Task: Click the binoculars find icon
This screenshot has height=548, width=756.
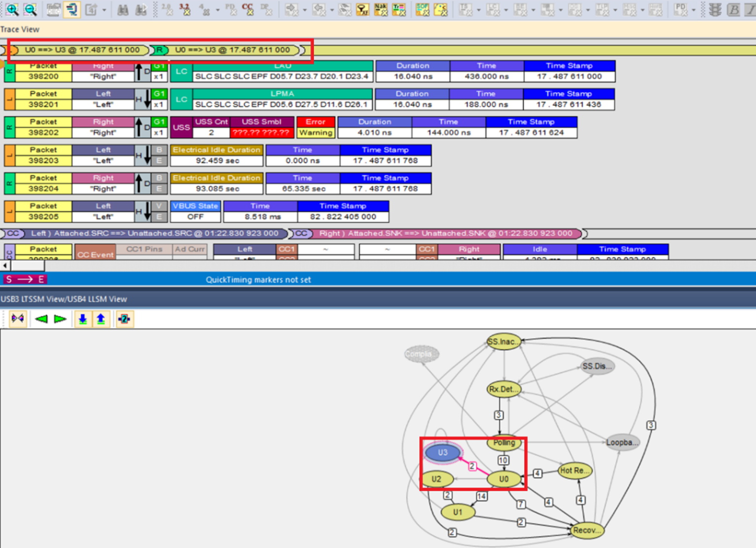Action: click(x=123, y=9)
